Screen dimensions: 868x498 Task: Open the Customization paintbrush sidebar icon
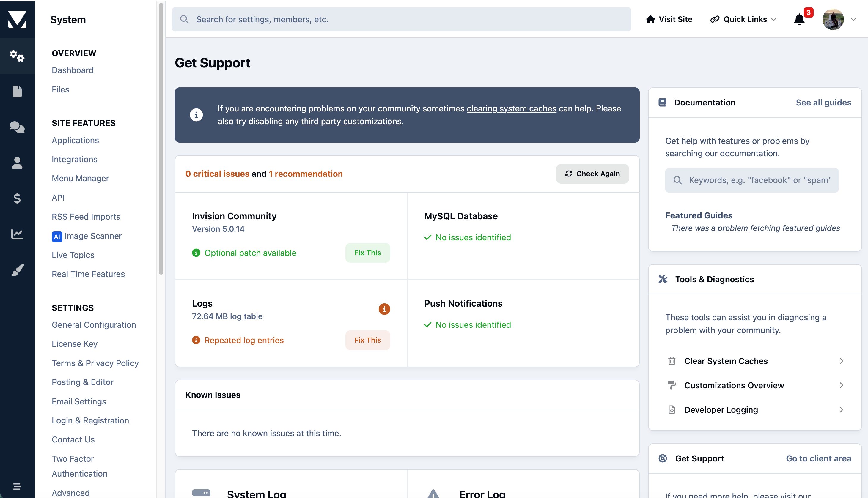[x=17, y=270]
